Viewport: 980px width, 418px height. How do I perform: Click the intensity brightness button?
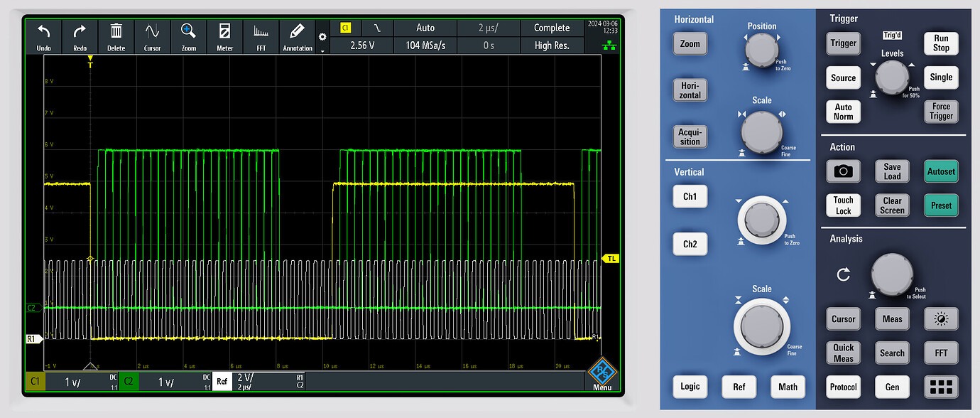tap(940, 319)
